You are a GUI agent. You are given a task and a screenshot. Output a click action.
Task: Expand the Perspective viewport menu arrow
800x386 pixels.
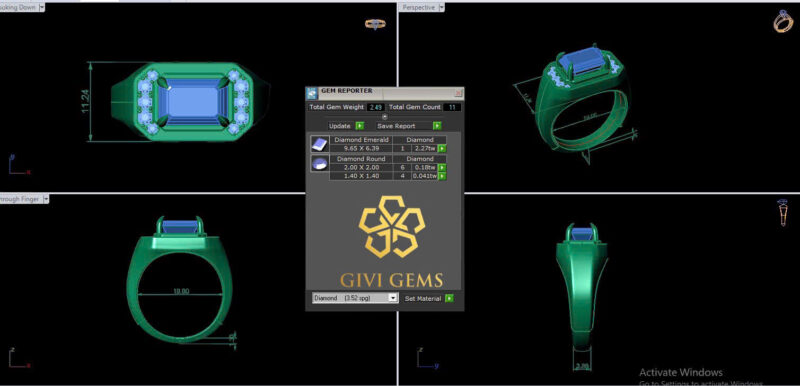coord(441,7)
